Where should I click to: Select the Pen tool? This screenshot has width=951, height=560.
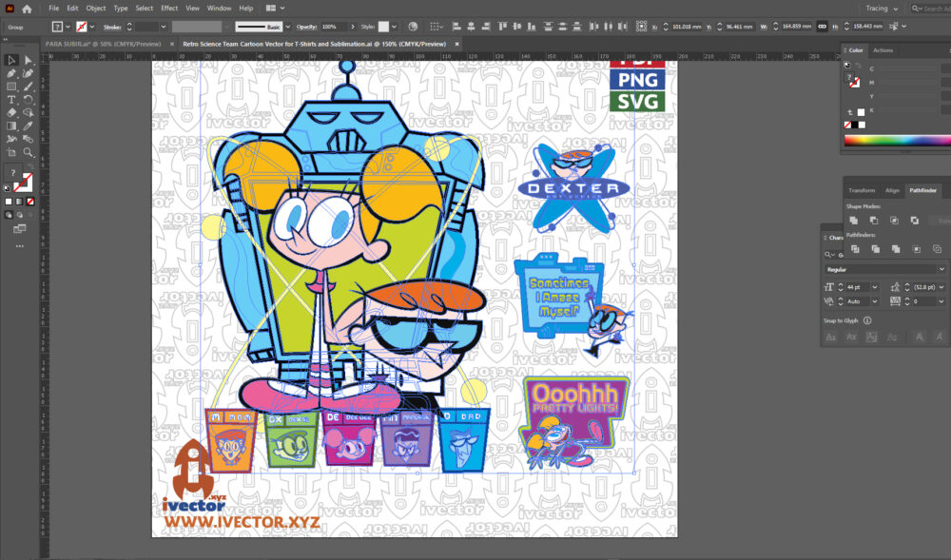pyautogui.click(x=10, y=73)
